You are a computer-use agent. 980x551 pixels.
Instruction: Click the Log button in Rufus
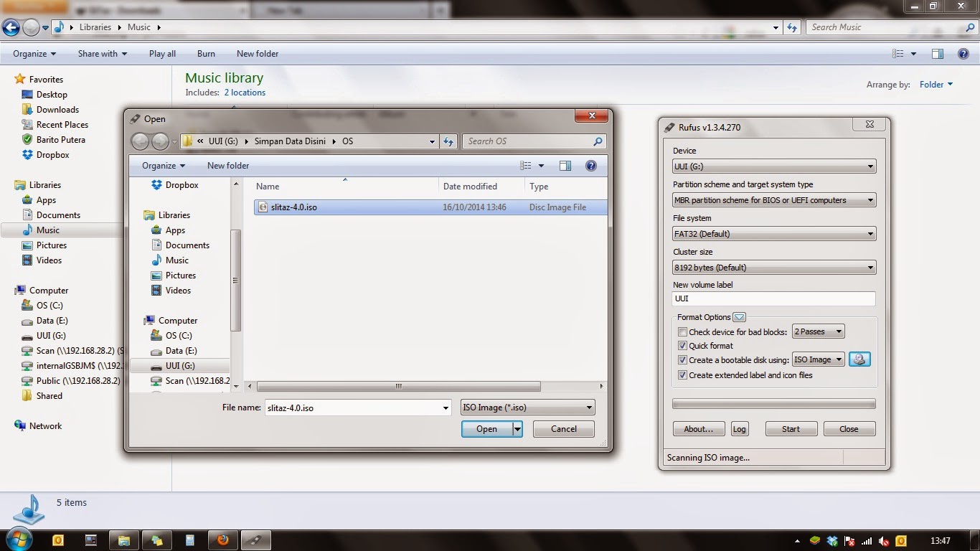pyautogui.click(x=739, y=429)
